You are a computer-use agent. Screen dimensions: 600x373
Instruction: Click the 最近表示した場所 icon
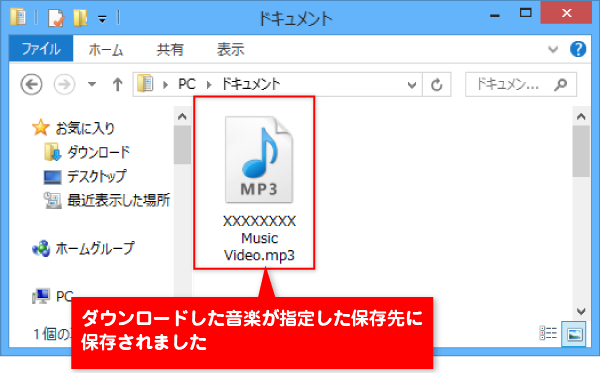52,200
